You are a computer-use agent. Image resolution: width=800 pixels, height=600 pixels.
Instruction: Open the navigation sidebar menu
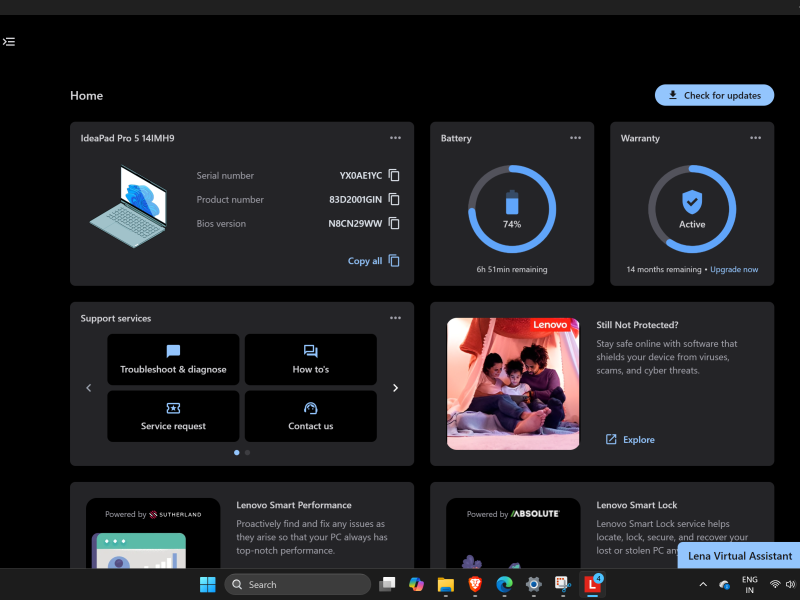9,41
